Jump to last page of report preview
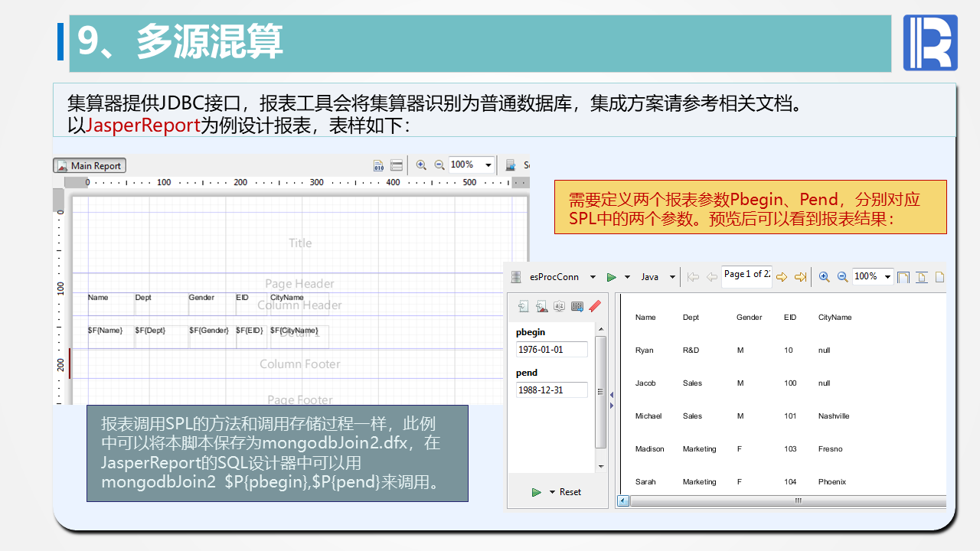980x551 pixels. point(800,277)
